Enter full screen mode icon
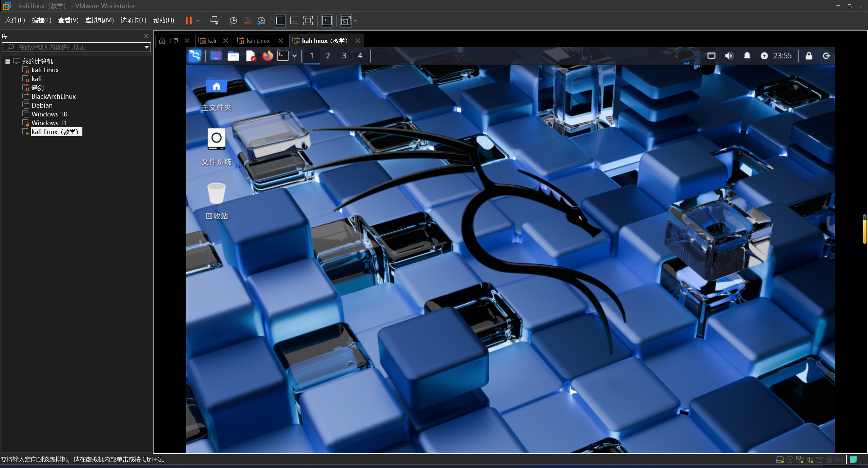 tap(308, 21)
